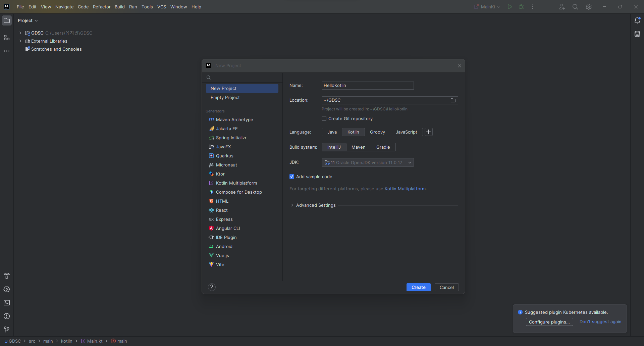Open dialog help question mark button
Viewport: 644px width, 346px height.
[212, 287]
